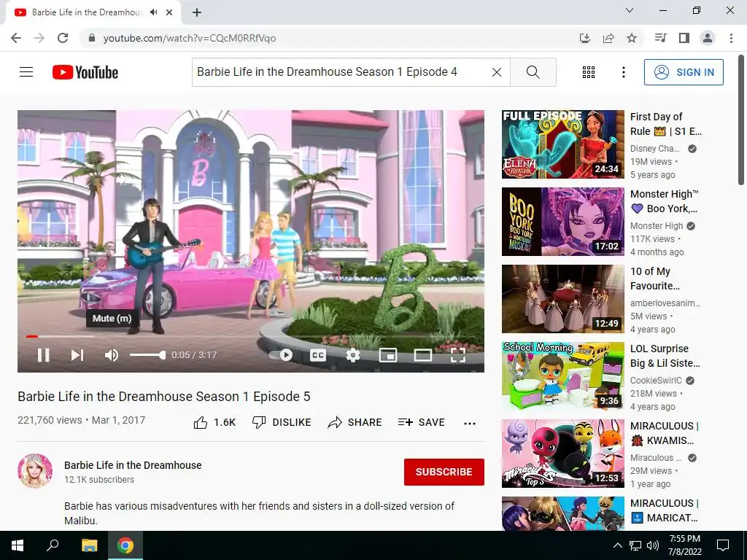This screenshot has width=747, height=560.
Task: Save the video to a playlist
Action: pos(421,422)
